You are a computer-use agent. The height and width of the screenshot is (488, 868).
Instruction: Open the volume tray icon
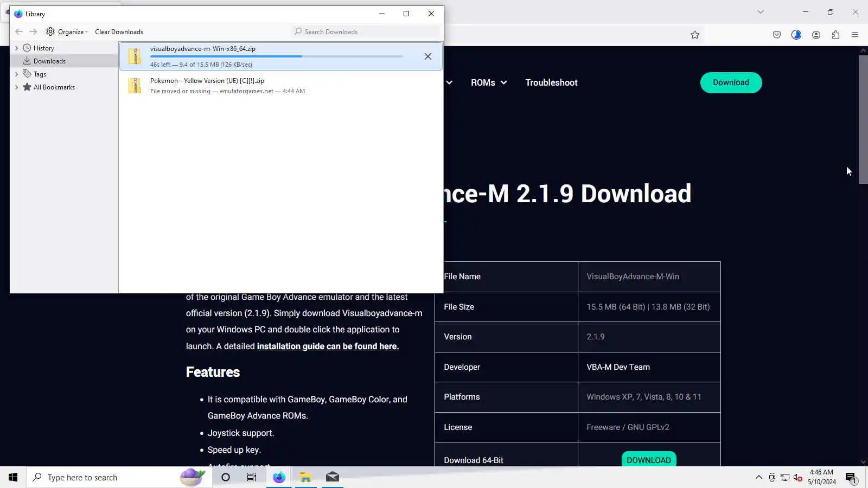tap(797, 477)
